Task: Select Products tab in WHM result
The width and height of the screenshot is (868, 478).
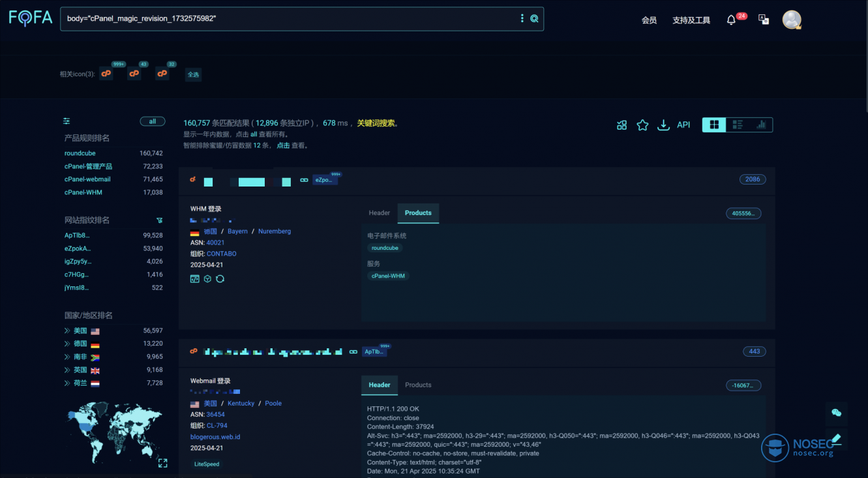Action: coord(418,213)
